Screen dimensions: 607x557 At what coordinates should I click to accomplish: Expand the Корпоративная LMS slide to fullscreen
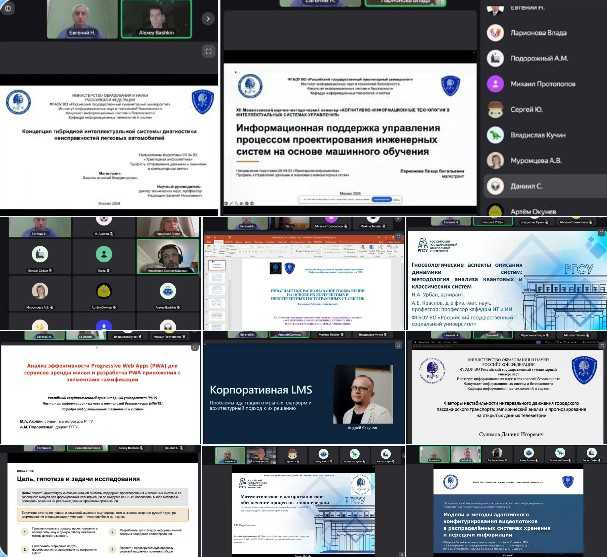pyautogui.click(x=398, y=346)
